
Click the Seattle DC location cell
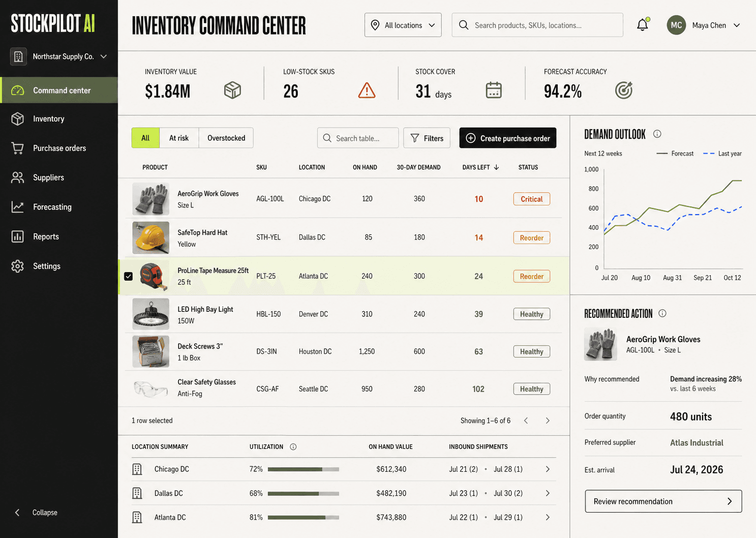(x=313, y=389)
